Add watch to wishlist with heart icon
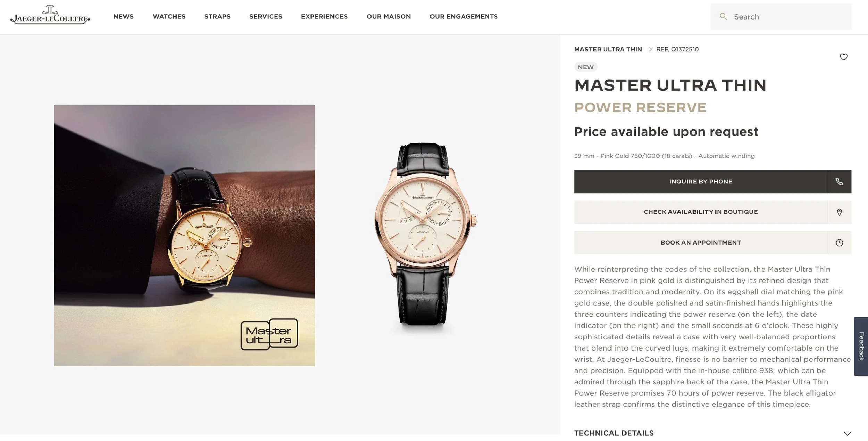The image size is (868, 441). tap(843, 57)
